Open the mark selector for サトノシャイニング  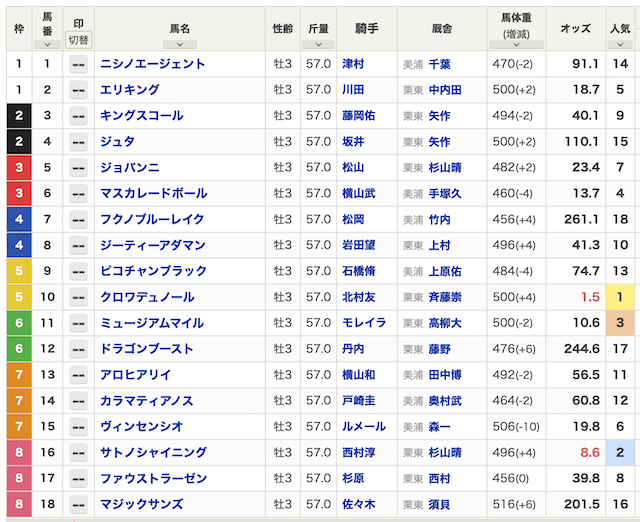click(78, 454)
